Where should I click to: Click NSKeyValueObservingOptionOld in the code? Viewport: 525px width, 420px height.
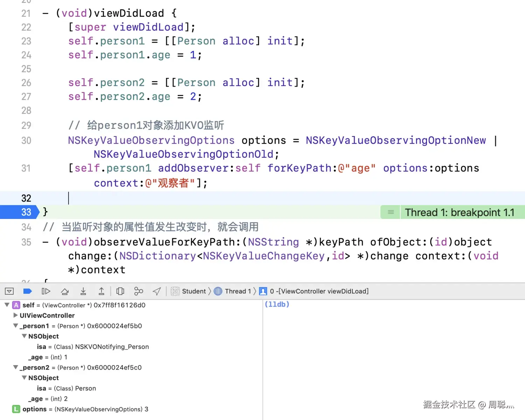point(183,154)
